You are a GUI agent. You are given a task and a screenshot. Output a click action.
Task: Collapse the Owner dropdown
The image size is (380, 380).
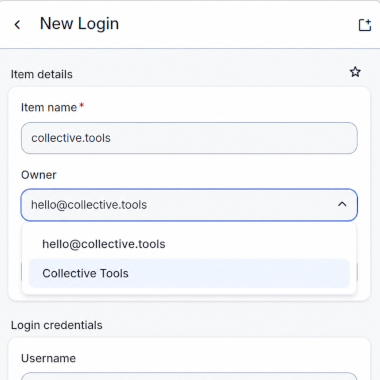coord(189,205)
